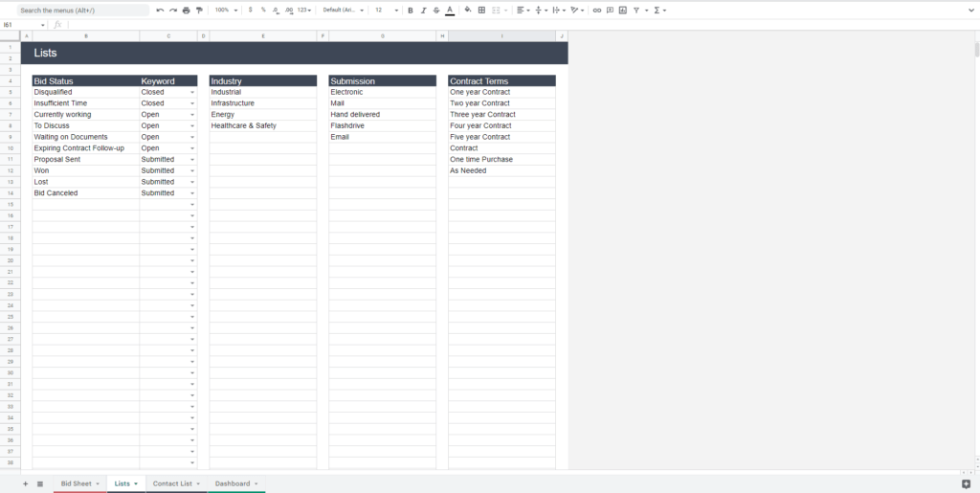Open the vertical align options

[542, 11]
